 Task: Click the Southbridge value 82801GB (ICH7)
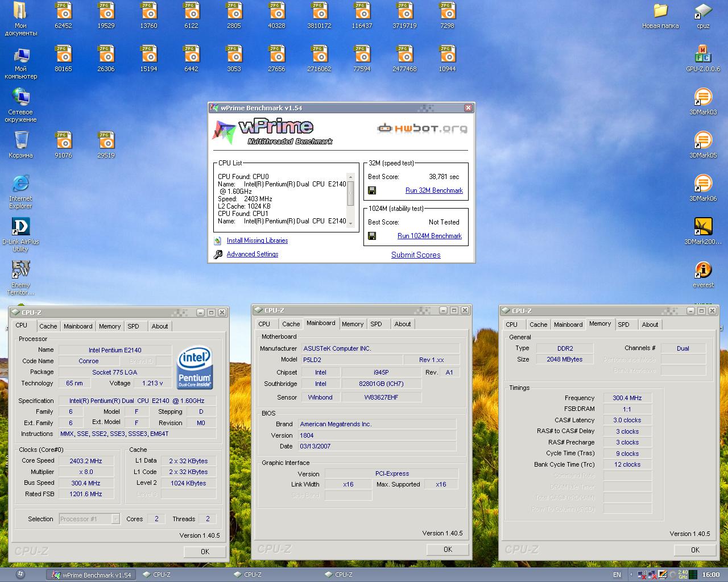point(381,384)
